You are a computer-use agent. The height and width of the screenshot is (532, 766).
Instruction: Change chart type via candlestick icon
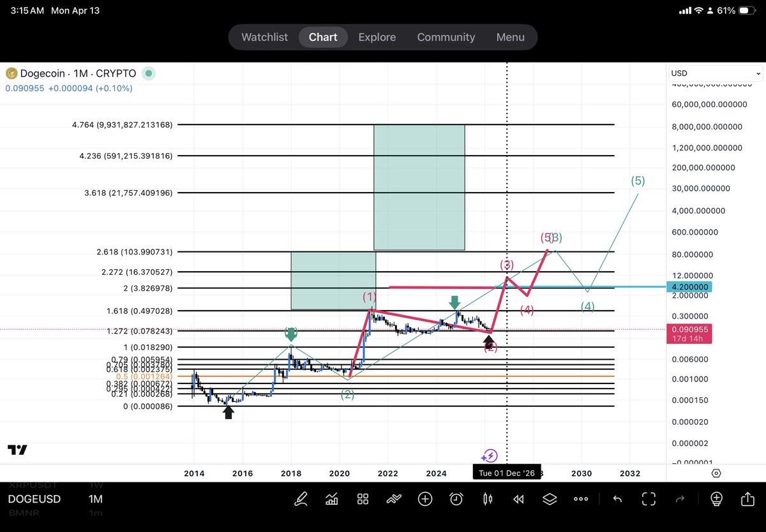[488, 499]
